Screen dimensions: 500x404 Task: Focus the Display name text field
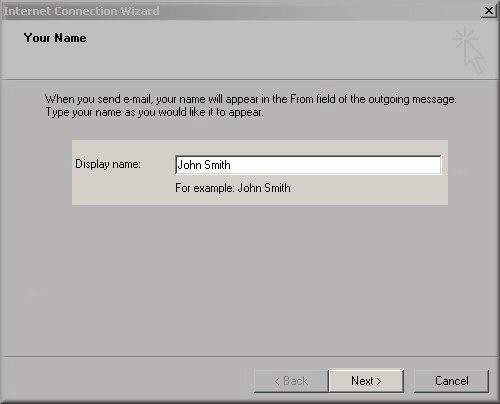(x=308, y=165)
